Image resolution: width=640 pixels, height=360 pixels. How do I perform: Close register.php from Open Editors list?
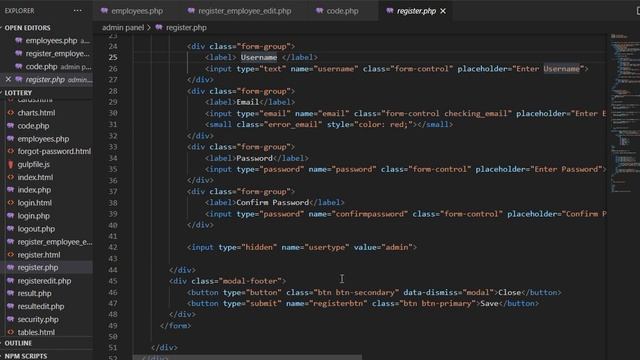(x=8, y=79)
